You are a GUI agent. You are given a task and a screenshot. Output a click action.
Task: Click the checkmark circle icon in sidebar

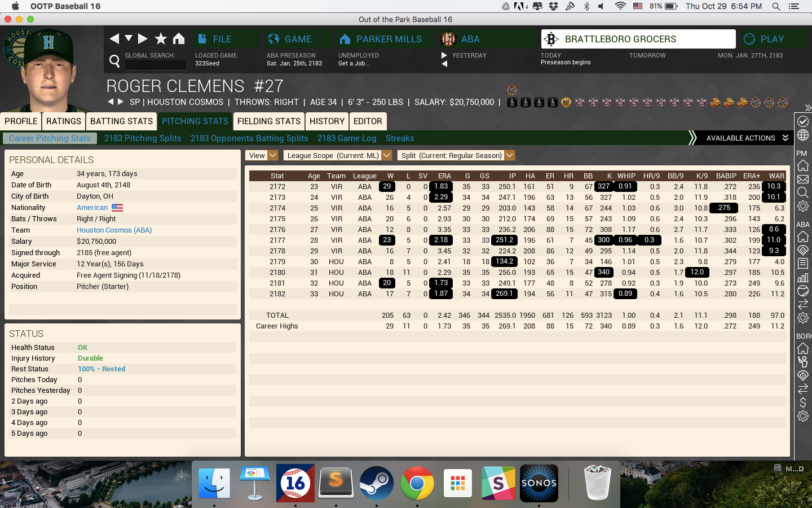[803, 121]
